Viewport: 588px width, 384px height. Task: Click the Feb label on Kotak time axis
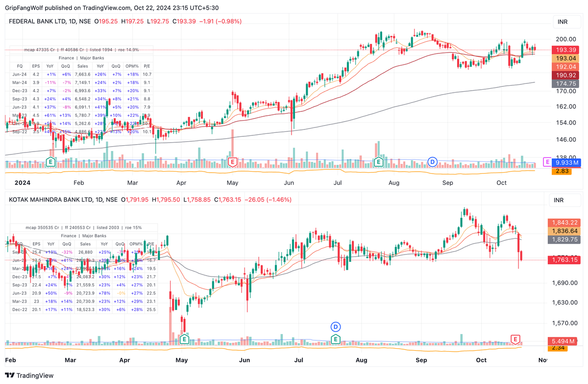pos(10,360)
